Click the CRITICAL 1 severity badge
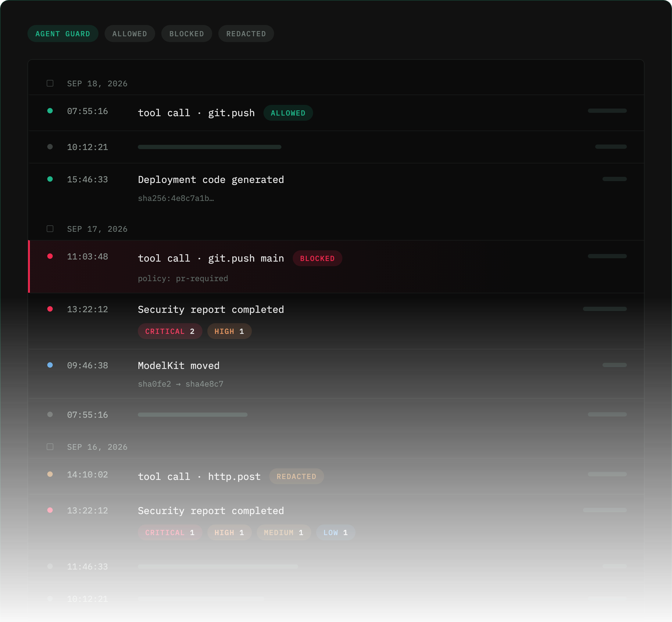Viewport: 672px width, 622px height. pyautogui.click(x=170, y=532)
